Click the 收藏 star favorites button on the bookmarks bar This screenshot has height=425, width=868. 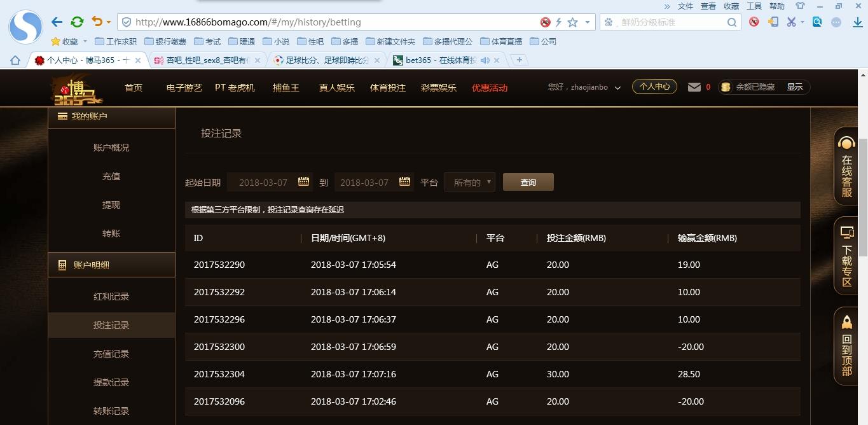[65, 41]
